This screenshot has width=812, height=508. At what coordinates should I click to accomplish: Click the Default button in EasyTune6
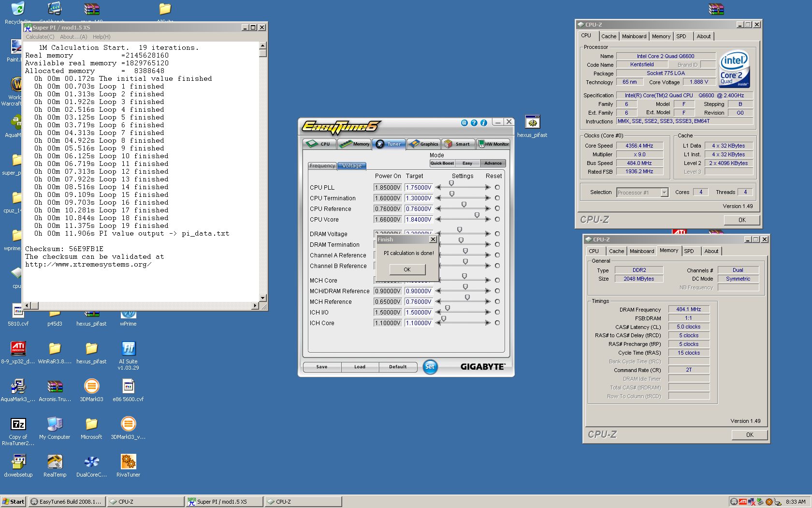(398, 367)
